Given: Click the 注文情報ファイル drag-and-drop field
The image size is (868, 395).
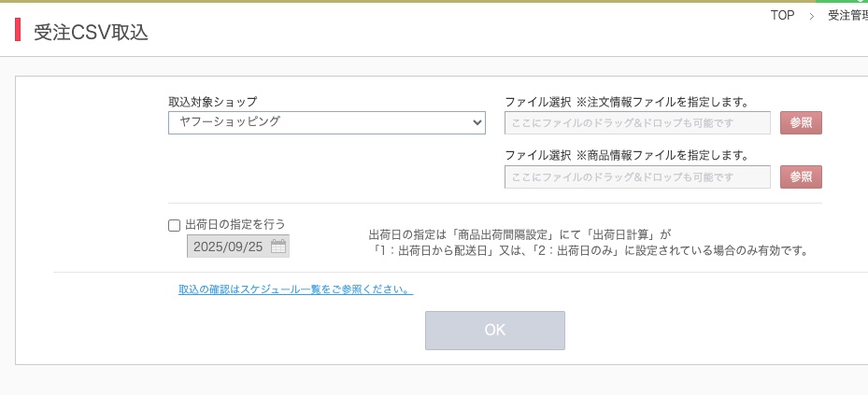Looking at the screenshot, I should coord(637,123).
